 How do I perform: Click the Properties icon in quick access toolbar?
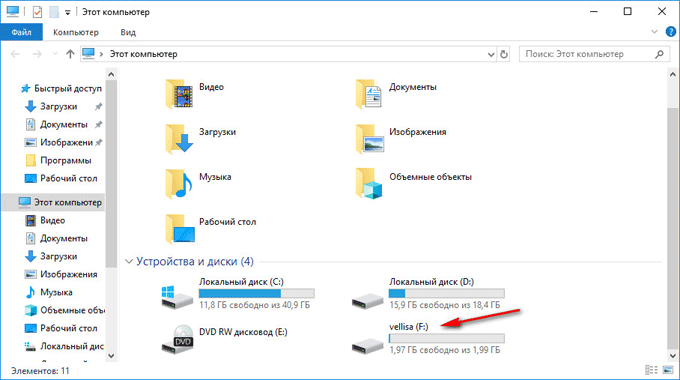(37, 12)
